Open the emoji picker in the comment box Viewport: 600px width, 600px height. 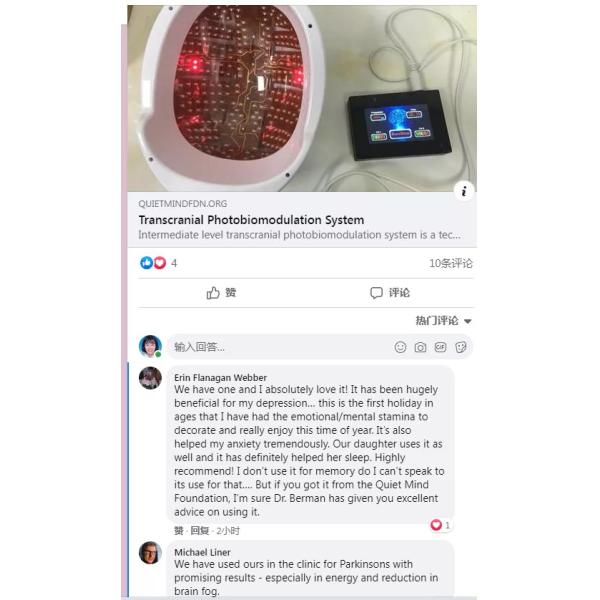point(400,347)
